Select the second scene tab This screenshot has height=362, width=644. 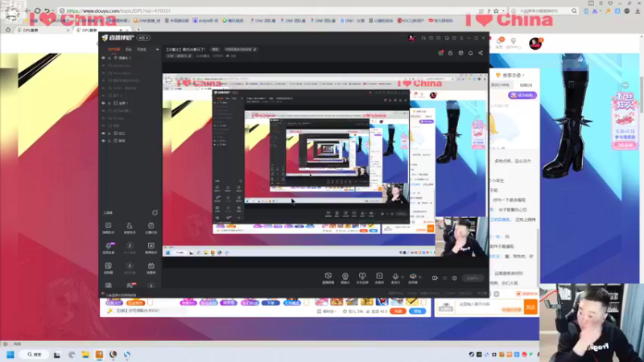coord(129,49)
